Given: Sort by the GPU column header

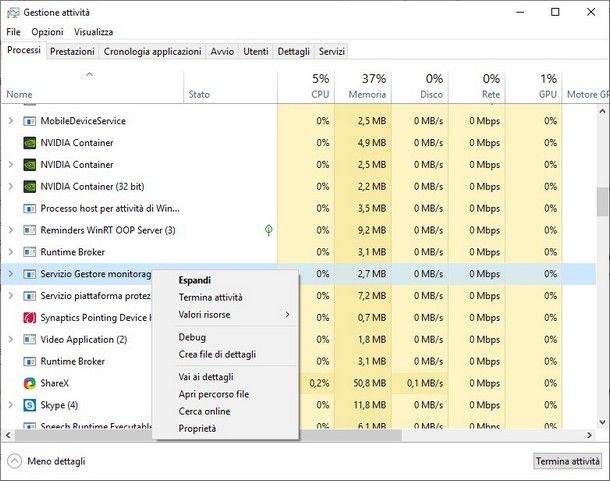Looking at the screenshot, I should point(533,88).
